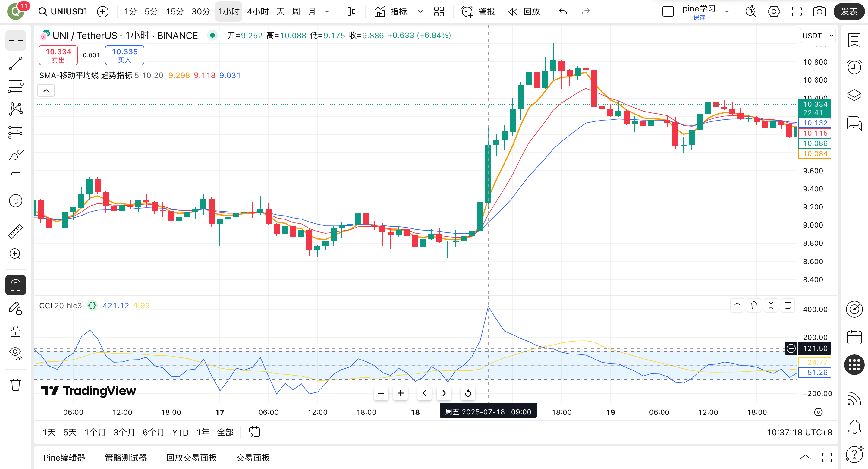The image size is (868, 469).
Task: Open the alerts clock icon in right sidebar
Action: point(854,67)
